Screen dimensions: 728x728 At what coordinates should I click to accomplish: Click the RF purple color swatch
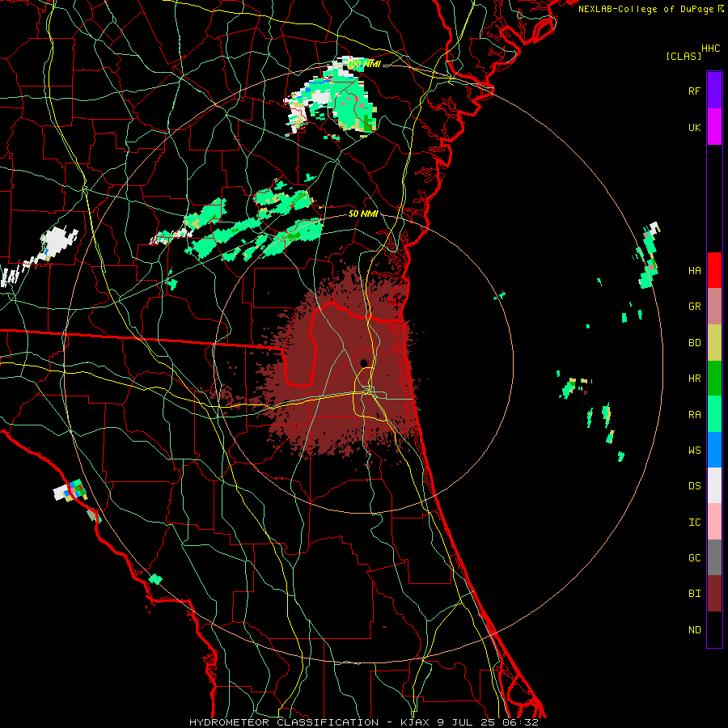tap(714, 91)
